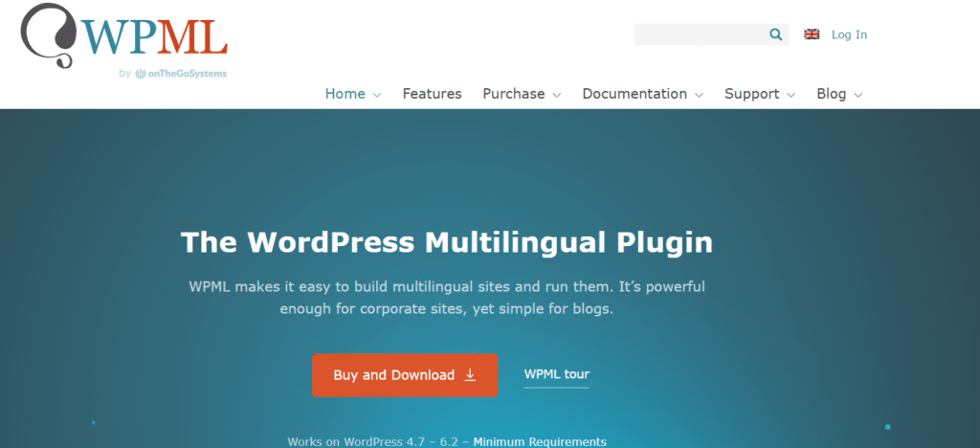Screen dimensions: 980x448
Task: Go to the Features page
Action: click(x=432, y=94)
